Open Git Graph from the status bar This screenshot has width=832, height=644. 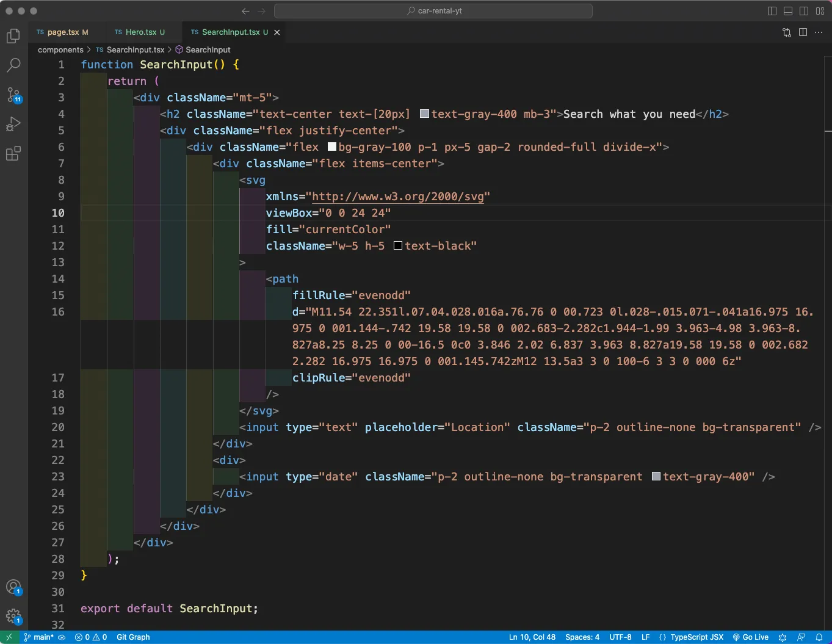click(133, 637)
